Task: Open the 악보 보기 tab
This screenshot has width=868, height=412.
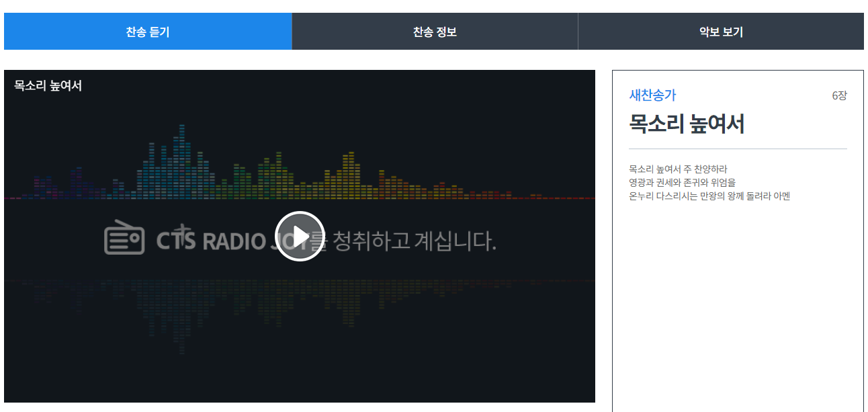Action: [x=722, y=31]
